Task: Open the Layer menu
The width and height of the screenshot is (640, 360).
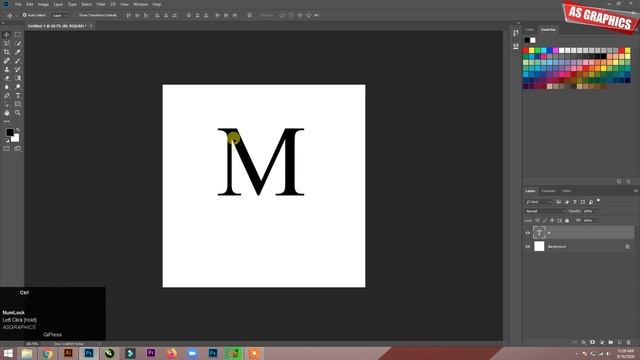Action: click(58, 4)
